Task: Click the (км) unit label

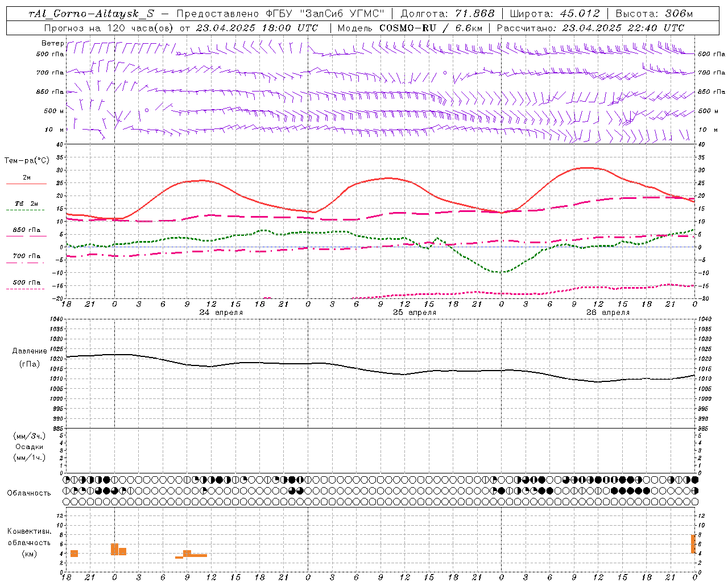Action: tap(30, 554)
